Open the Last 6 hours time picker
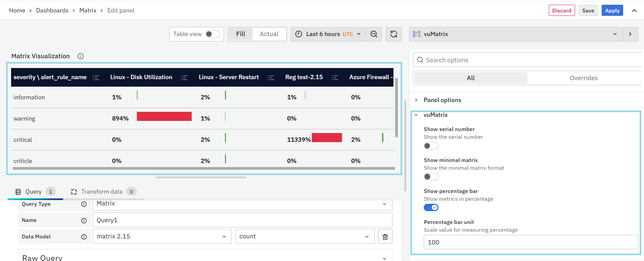Image resolution: width=644 pixels, height=261 pixels. tap(328, 34)
